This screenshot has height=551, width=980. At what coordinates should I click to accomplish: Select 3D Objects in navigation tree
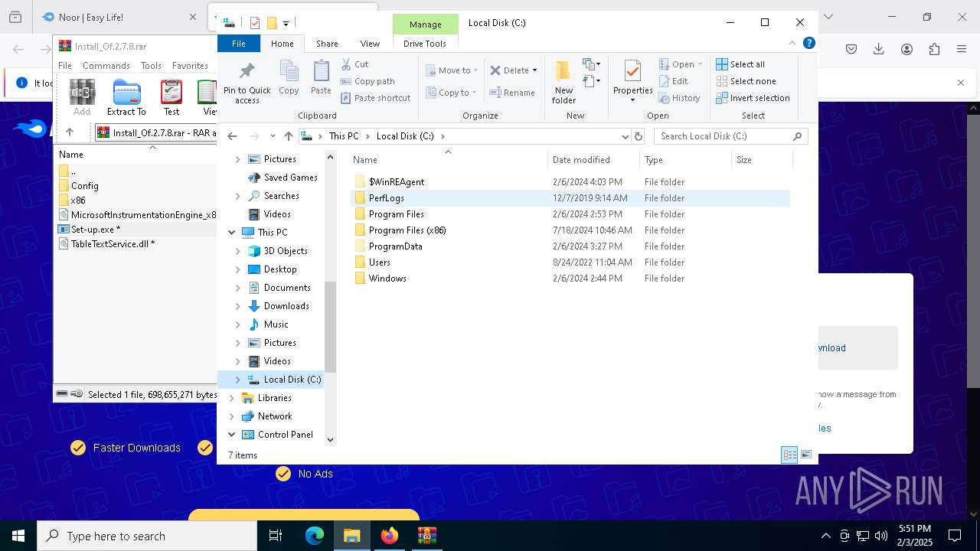point(286,251)
